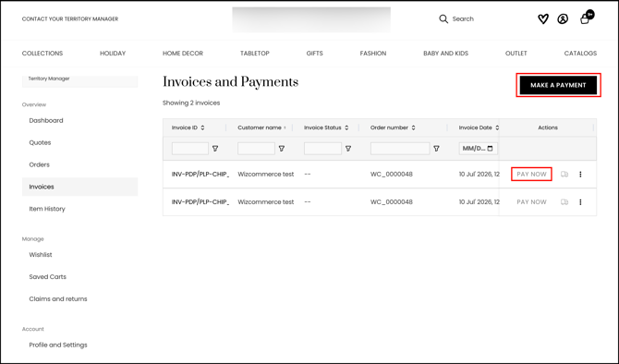Open Saved Carts in sidebar

pos(47,277)
